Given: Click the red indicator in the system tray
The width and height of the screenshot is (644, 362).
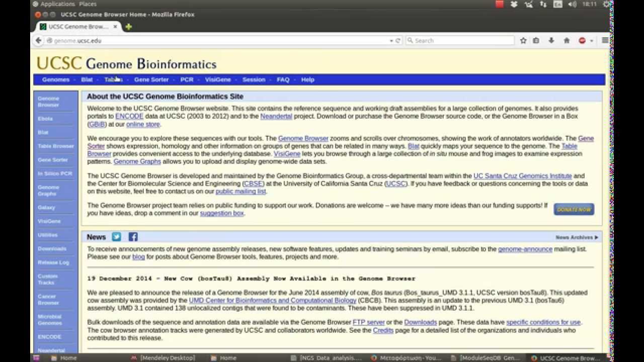Looking at the screenshot, I should 500,4.
